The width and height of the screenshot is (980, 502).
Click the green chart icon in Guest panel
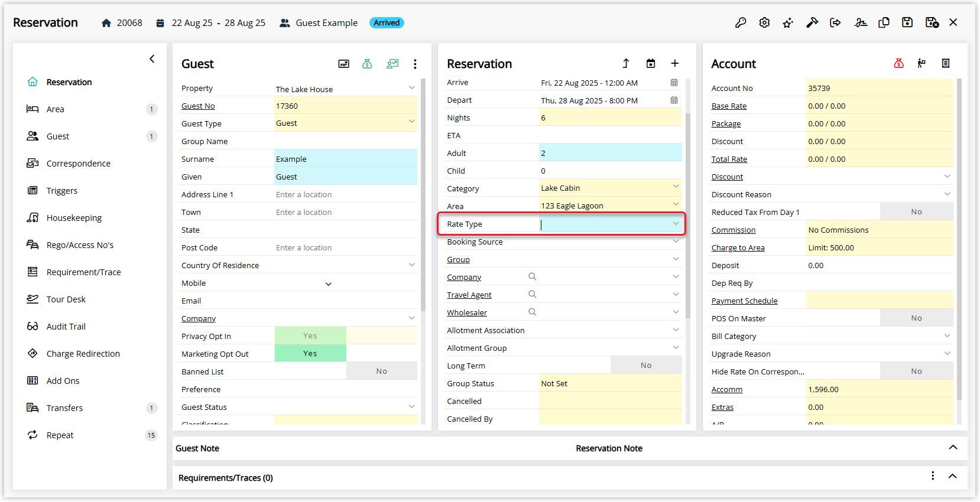click(392, 64)
